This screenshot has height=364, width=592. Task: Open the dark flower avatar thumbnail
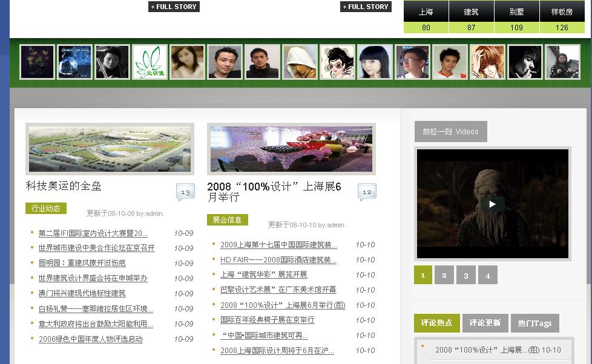coord(37,62)
